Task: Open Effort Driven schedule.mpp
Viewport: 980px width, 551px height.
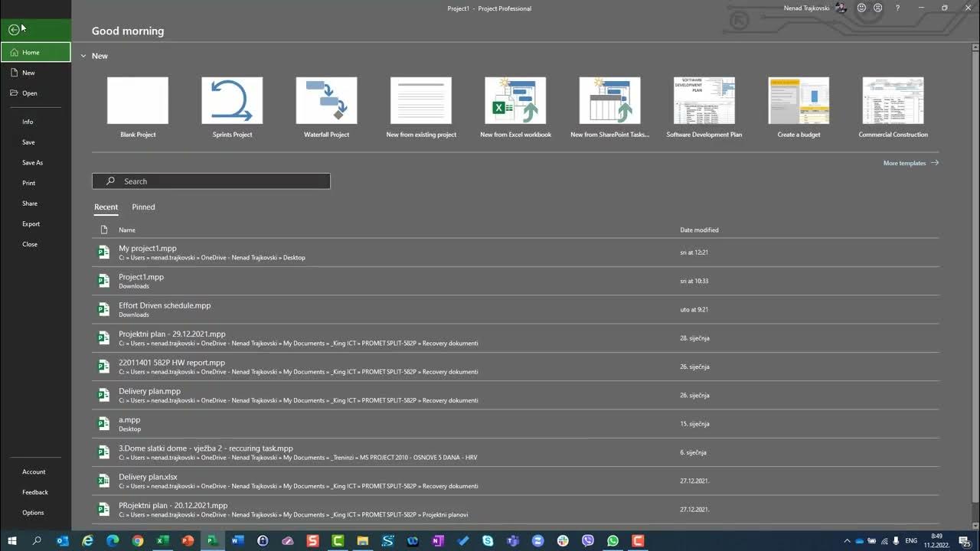Action: 515,309
